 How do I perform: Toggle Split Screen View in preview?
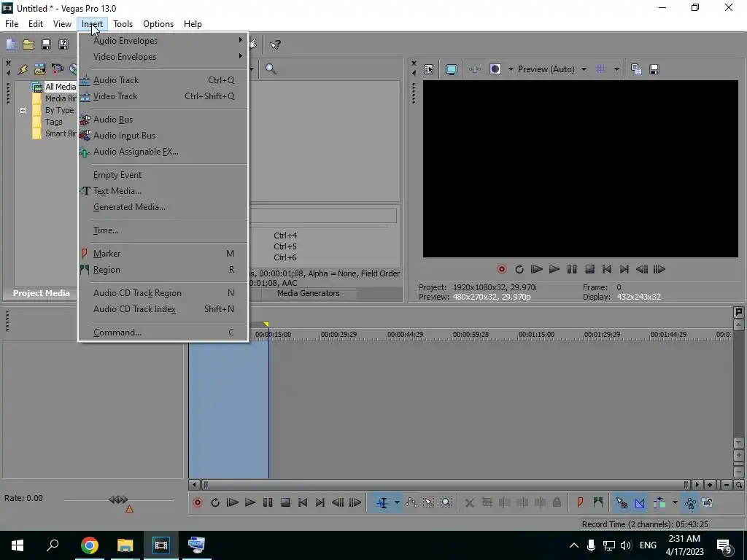tap(495, 69)
